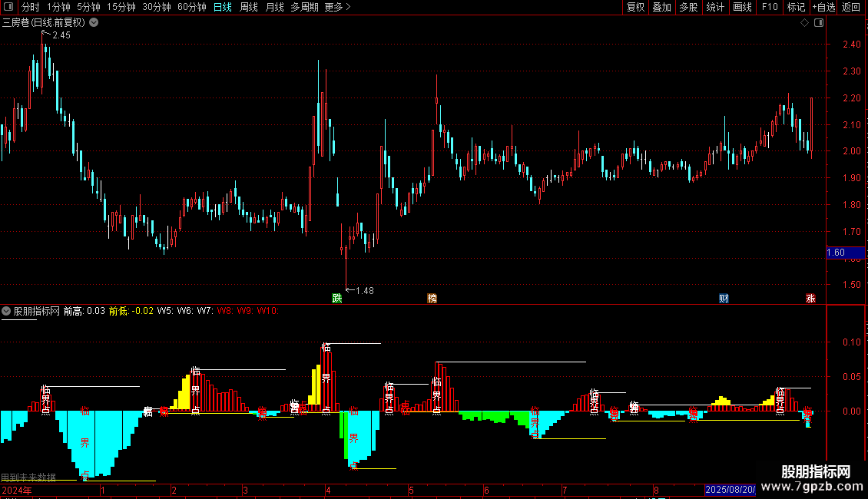Select the 60分钟 period
Screen dimensions: 868x499
[192, 7]
